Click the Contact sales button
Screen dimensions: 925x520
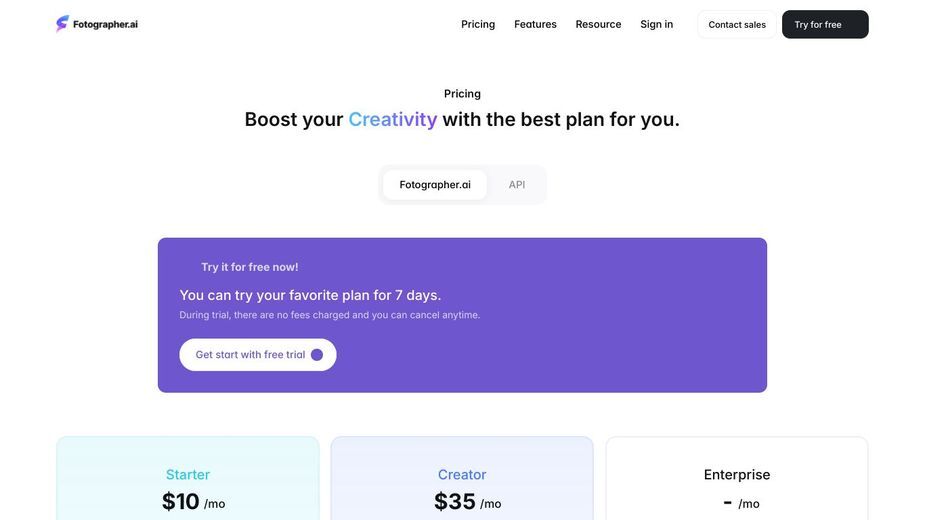(737, 24)
